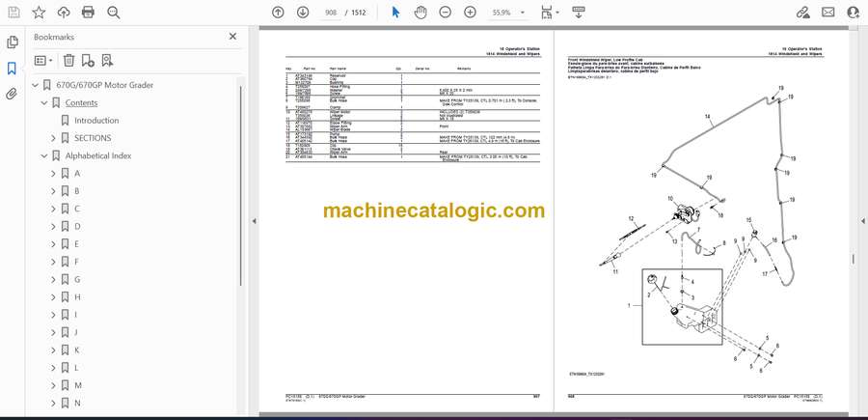The height and width of the screenshot is (420, 868).
Task: Click the bookmarks panel vertical scrollbar
Action: (x=240, y=186)
